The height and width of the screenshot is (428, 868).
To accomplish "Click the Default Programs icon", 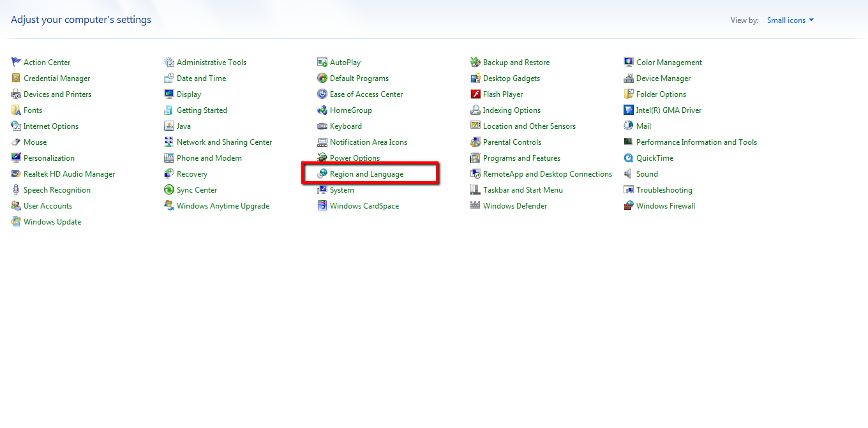I will click(322, 78).
